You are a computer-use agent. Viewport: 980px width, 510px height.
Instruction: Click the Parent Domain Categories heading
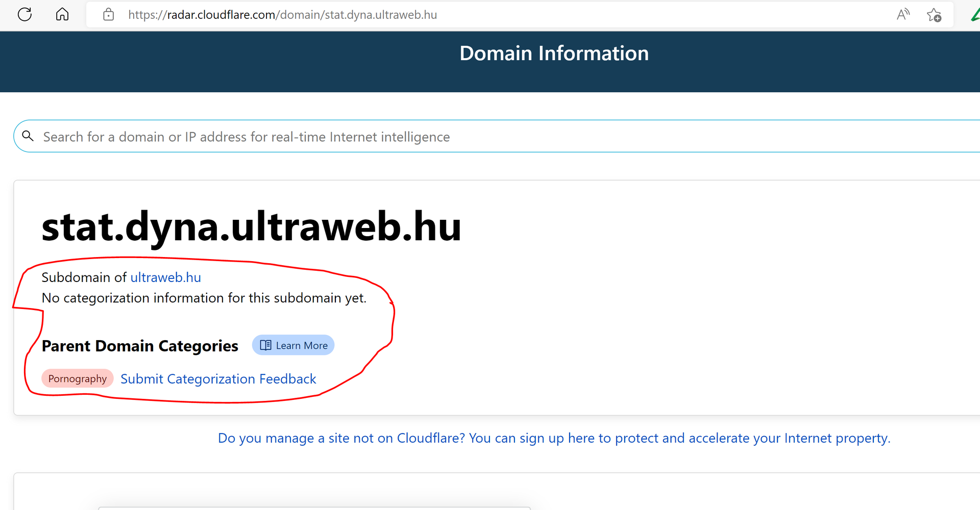(140, 346)
